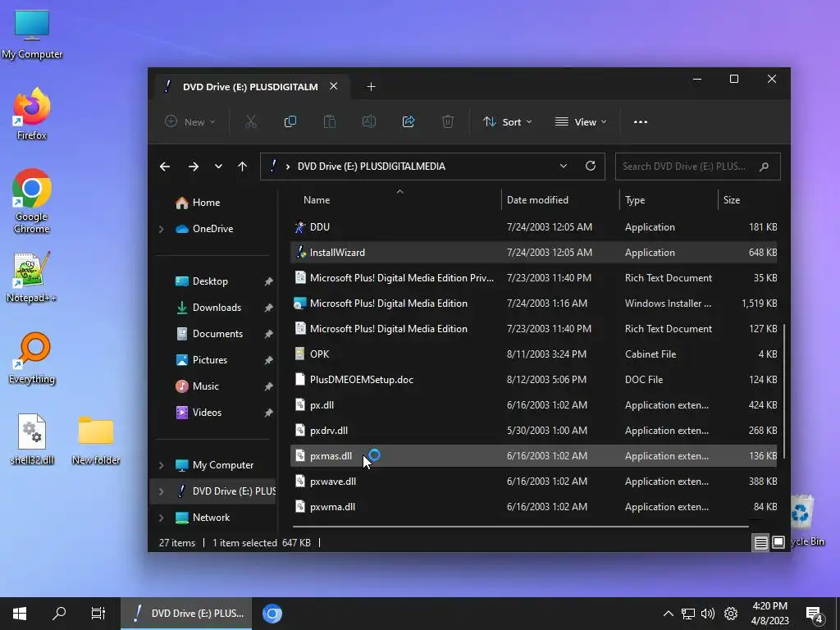Open the New item dropdown
Screen dimensions: 840x630
pos(189,121)
